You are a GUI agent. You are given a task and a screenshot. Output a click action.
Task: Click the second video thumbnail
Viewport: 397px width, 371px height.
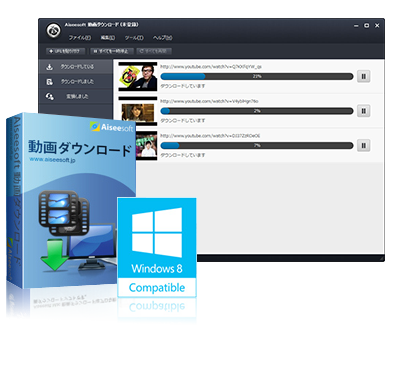[x=138, y=111]
